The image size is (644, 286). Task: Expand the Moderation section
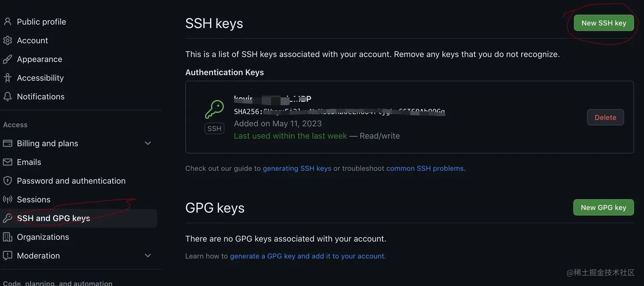pyautogui.click(x=147, y=255)
